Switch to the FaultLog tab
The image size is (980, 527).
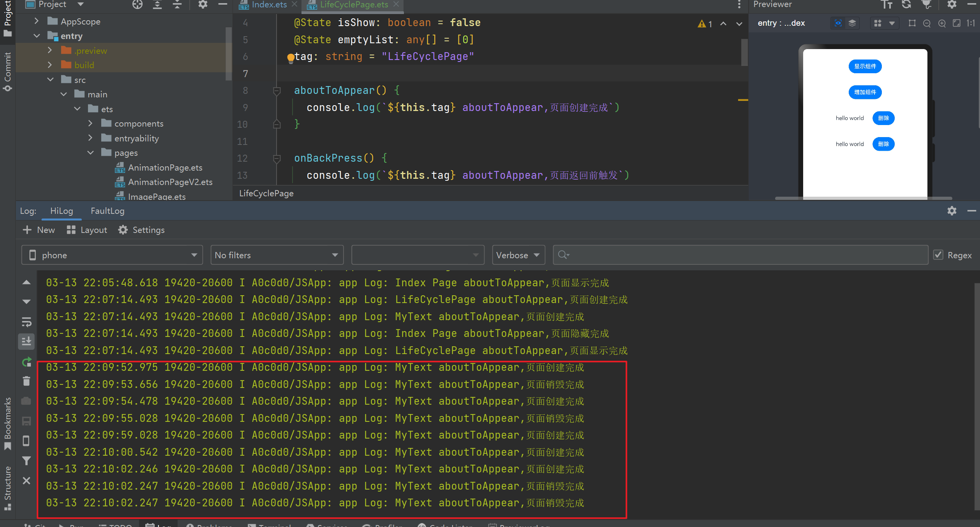coord(108,211)
